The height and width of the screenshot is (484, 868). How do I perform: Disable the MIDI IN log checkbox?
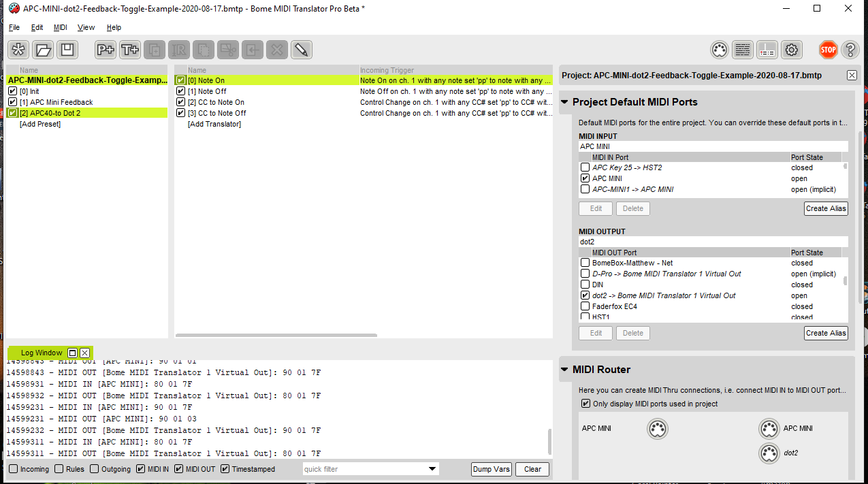pos(141,469)
